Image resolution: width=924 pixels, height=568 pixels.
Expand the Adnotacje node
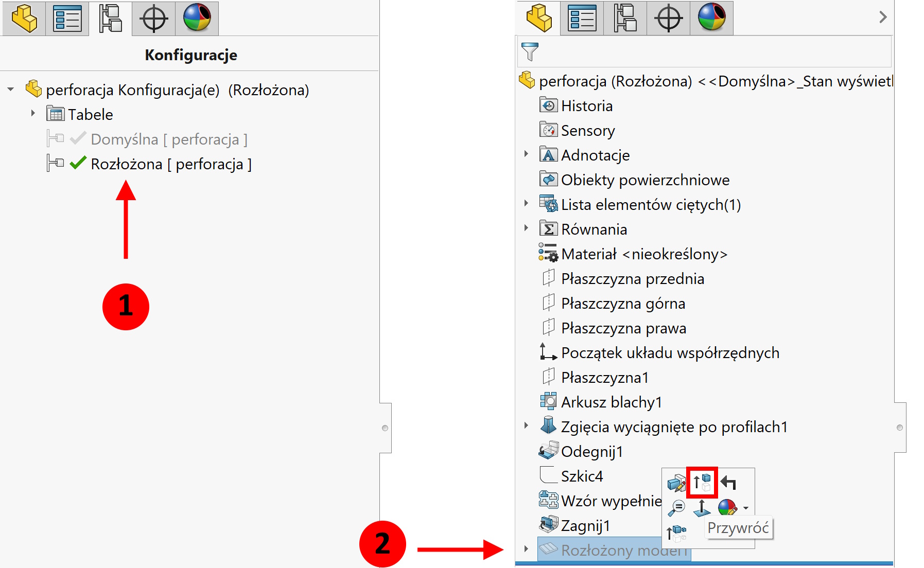526,154
